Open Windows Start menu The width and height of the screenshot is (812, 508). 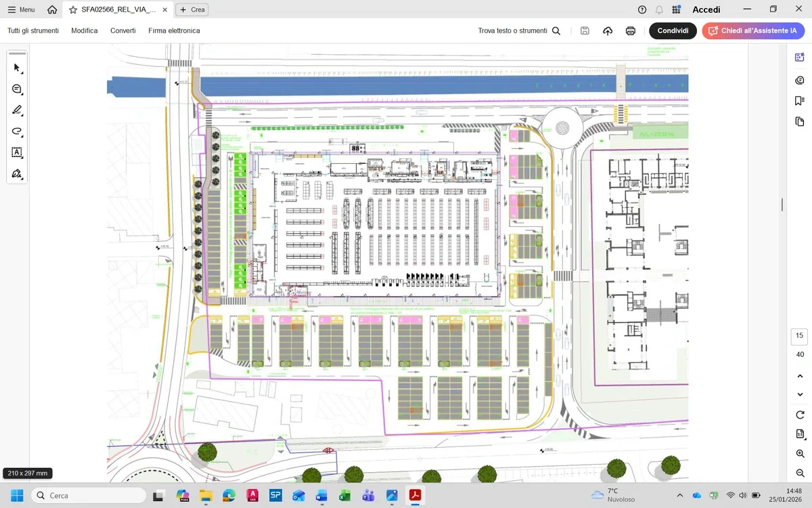pyautogui.click(x=17, y=495)
